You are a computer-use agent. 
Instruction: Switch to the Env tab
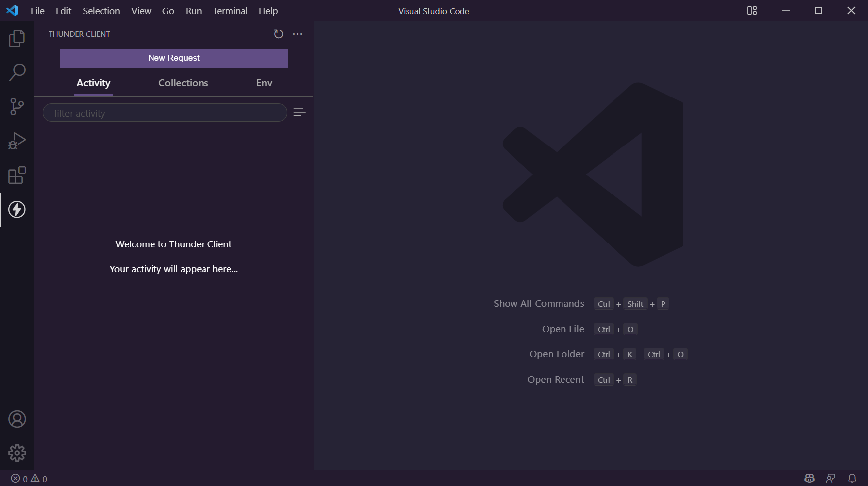pyautogui.click(x=264, y=83)
